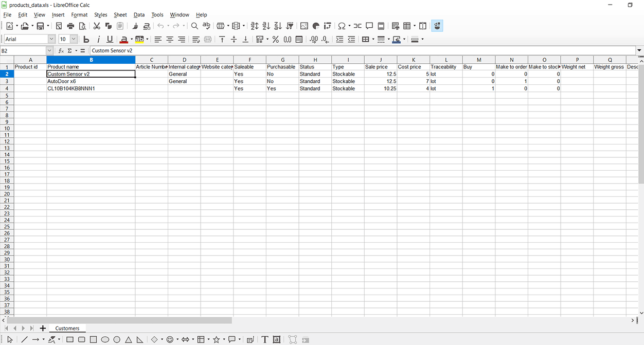Expand the Name Box dropdown arrow
644x345 pixels.
click(49, 51)
